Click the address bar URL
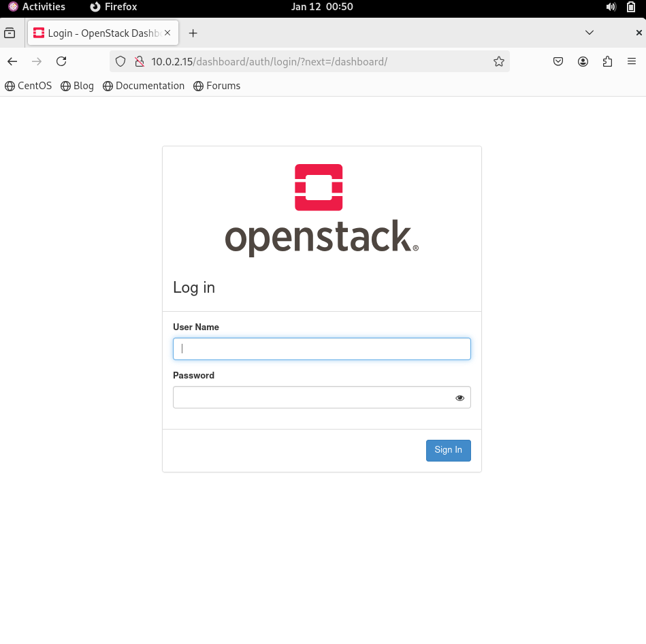The width and height of the screenshot is (646, 644). 269,61
